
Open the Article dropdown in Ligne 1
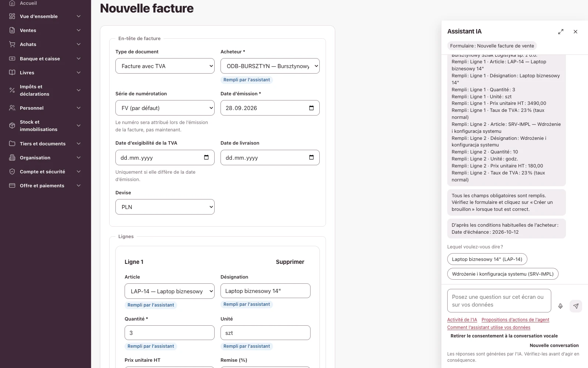[169, 291]
